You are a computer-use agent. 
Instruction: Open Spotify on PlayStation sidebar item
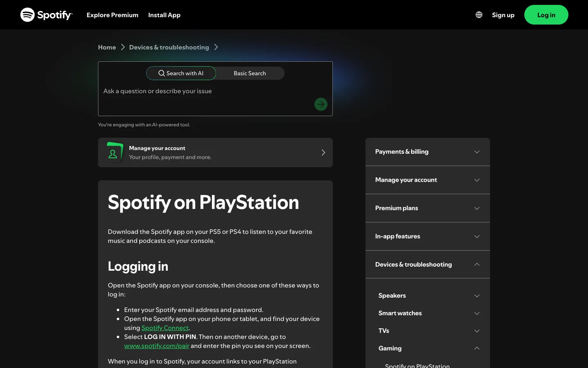417,366
